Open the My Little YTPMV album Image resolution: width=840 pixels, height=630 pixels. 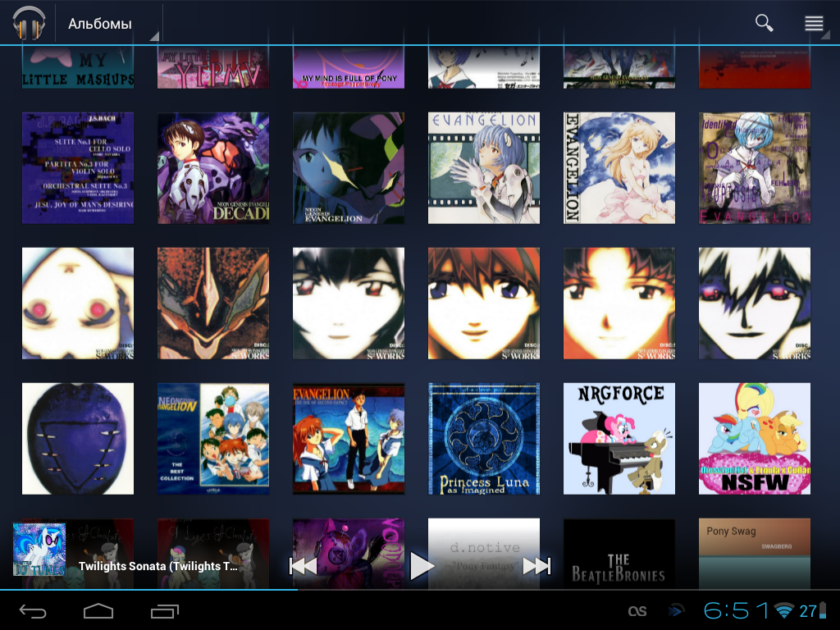click(213, 67)
